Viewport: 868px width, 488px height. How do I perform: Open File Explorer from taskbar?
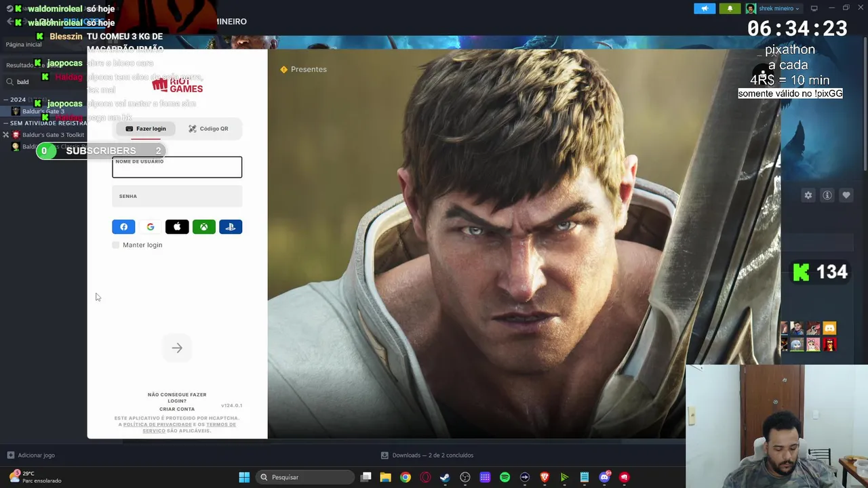pos(385,477)
